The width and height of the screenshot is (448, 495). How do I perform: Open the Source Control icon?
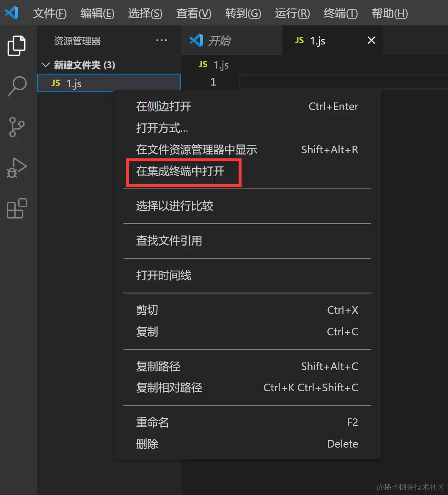[x=16, y=127]
